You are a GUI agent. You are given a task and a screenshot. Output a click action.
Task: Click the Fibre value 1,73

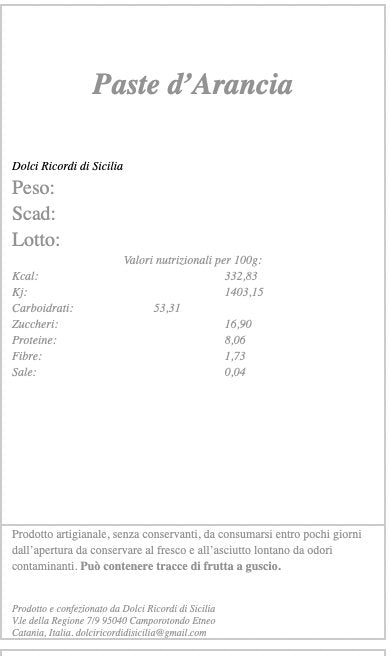pos(235,356)
